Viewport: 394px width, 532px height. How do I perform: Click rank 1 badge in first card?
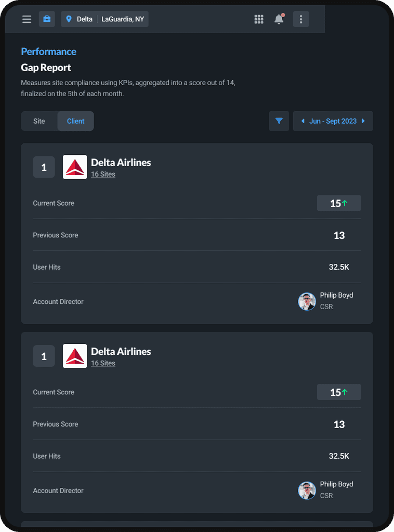click(44, 167)
